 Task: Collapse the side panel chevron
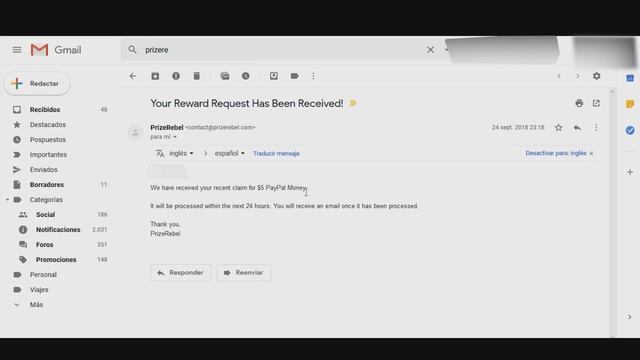click(629, 317)
